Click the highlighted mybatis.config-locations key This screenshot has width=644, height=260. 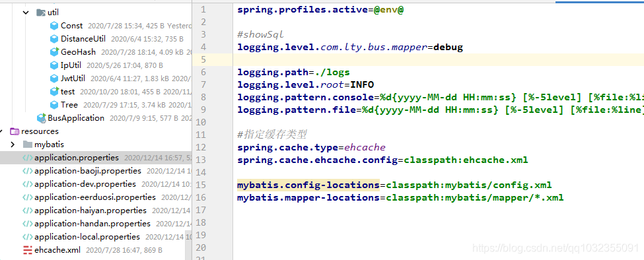[x=308, y=185]
